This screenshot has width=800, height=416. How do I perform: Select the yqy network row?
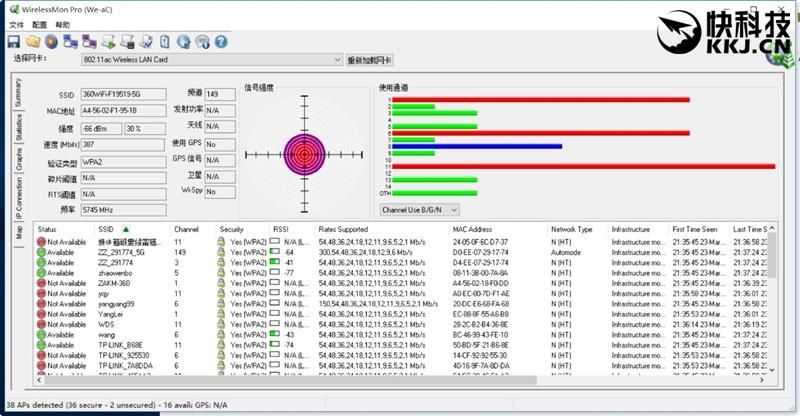(x=401, y=293)
